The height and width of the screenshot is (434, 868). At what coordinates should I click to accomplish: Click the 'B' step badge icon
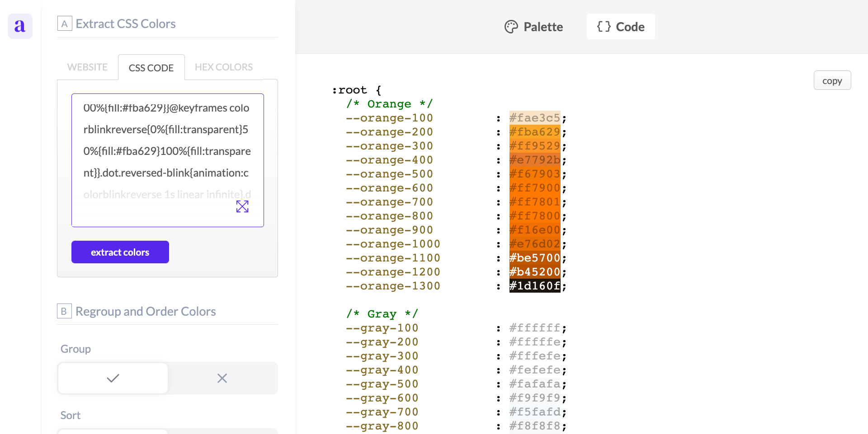[64, 311]
